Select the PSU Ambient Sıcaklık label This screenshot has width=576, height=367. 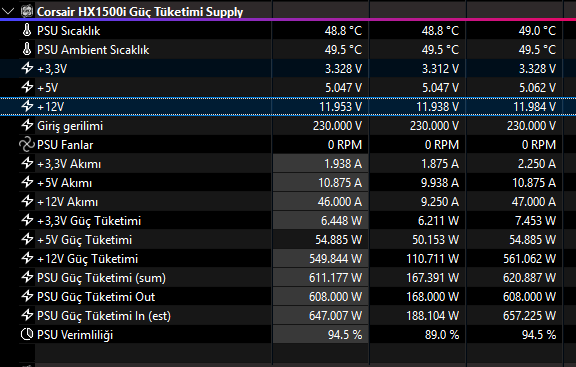pyautogui.click(x=93, y=50)
